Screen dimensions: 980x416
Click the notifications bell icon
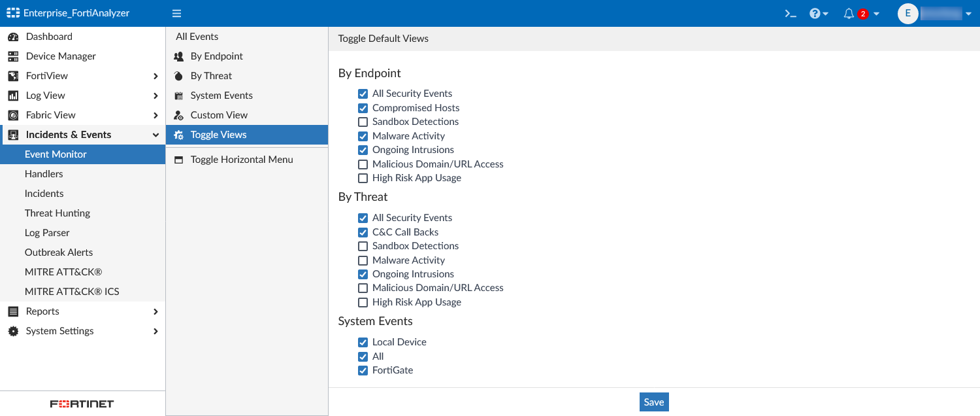coord(849,13)
